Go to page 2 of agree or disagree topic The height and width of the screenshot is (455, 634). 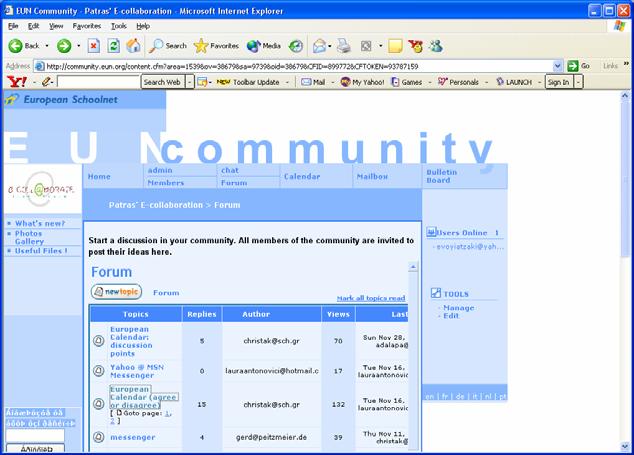pos(112,421)
